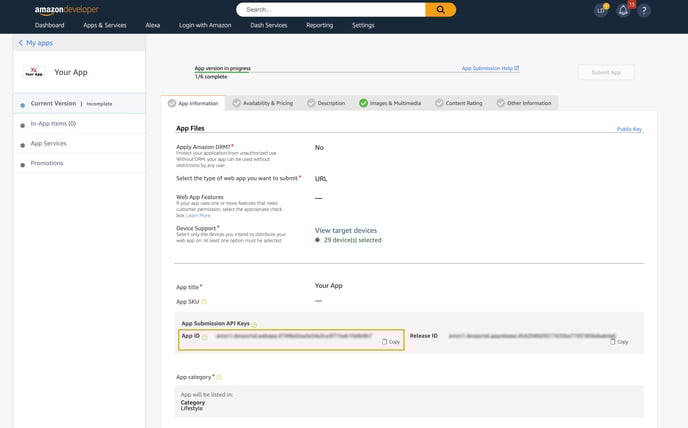The width and height of the screenshot is (688, 428).
Task: Open the Apps & Services menu
Action: click(x=104, y=25)
